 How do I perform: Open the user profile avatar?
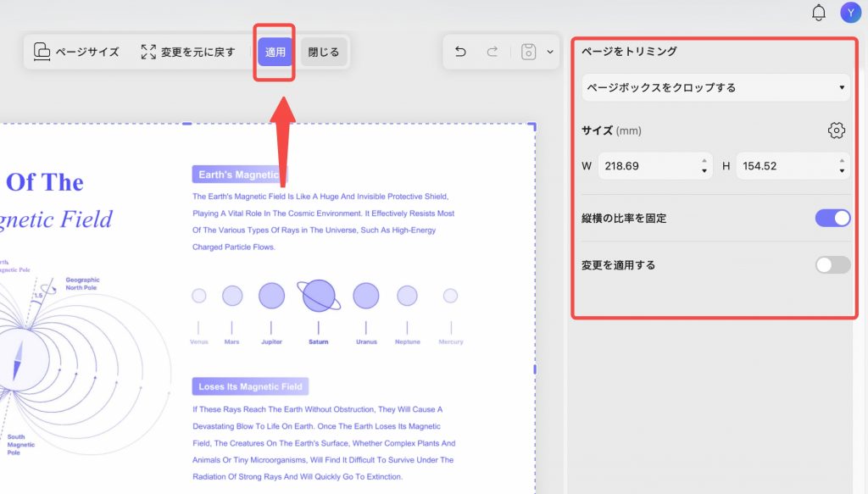coord(850,12)
